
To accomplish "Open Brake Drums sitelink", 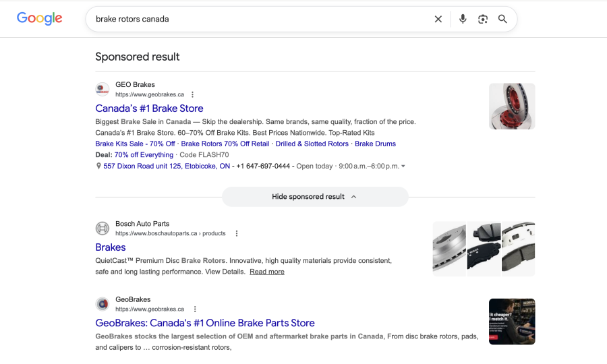I will pos(375,144).
